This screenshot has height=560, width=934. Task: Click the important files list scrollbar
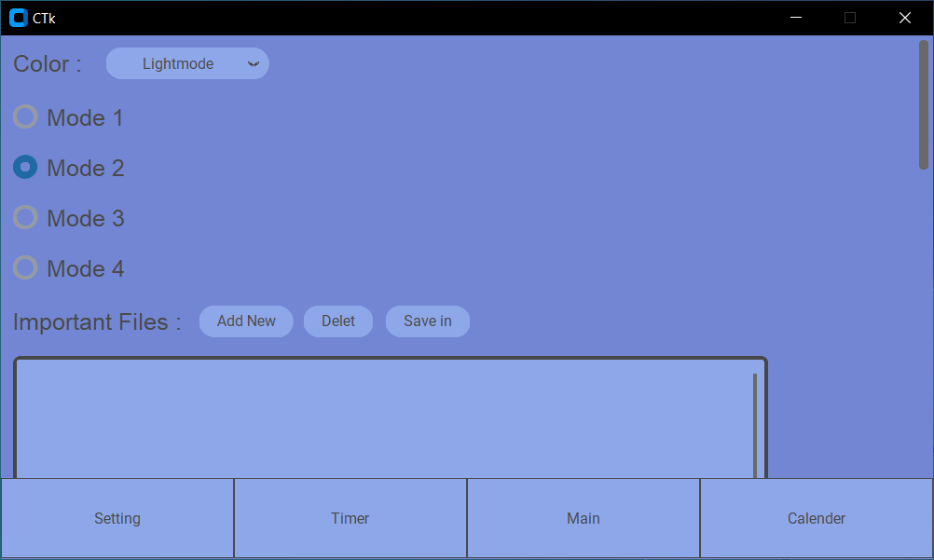click(755, 426)
